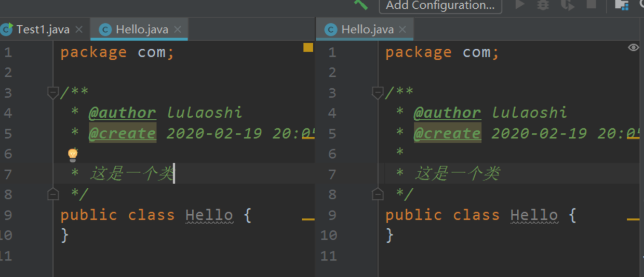Click the Project Structure icon in toolbar

point(621,4)
